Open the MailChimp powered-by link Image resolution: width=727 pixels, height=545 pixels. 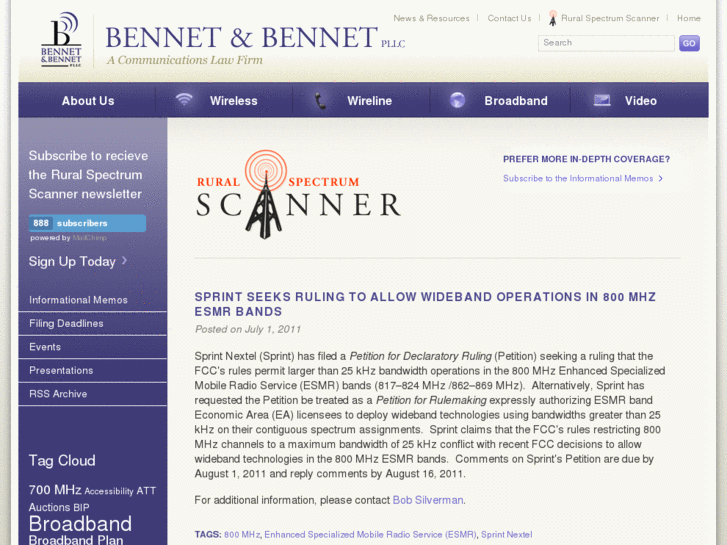click(89, 238)
